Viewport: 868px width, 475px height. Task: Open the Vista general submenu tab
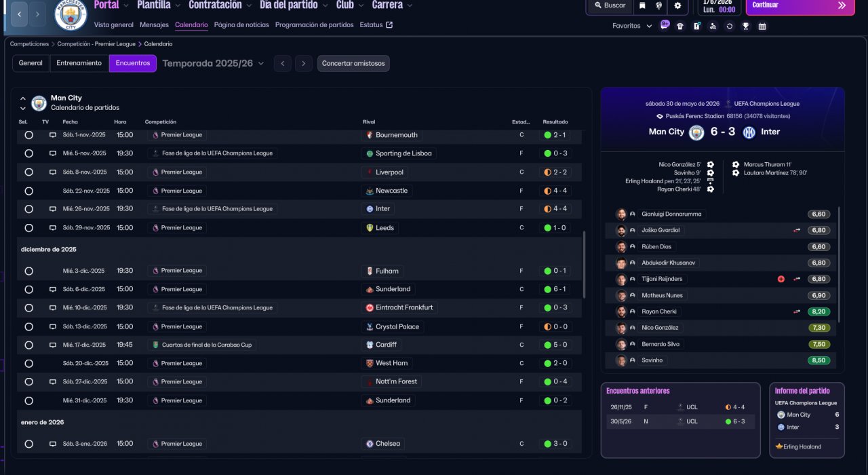point(114,25)
